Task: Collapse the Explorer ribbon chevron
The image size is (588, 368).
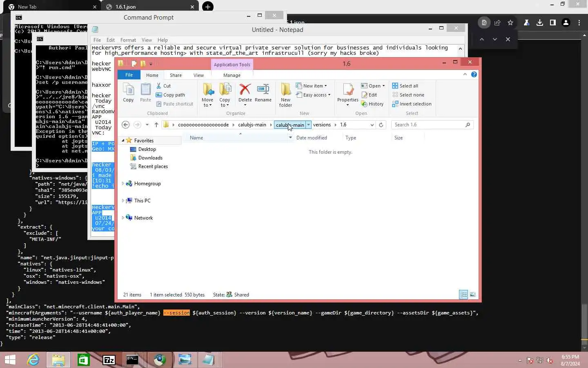Action: pyautogui.click(x=465, y=74)
